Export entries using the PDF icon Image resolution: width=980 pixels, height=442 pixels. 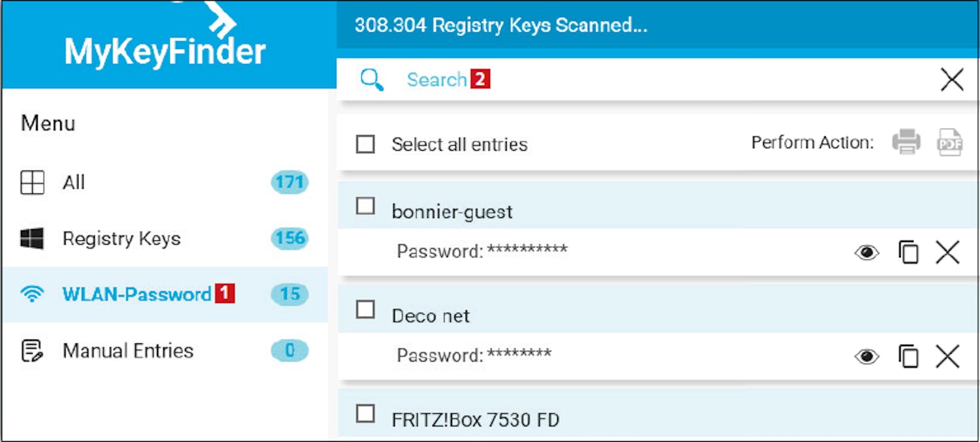coord(950,142)
